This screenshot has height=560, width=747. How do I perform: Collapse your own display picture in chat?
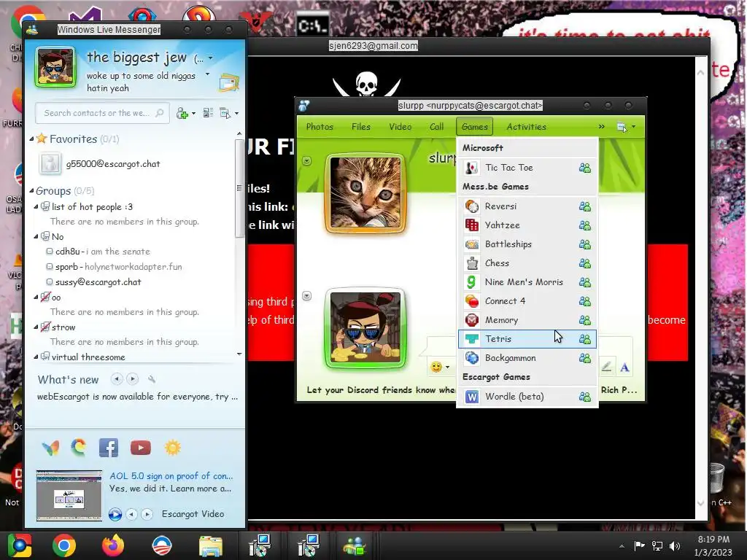[x=307, y=296]
